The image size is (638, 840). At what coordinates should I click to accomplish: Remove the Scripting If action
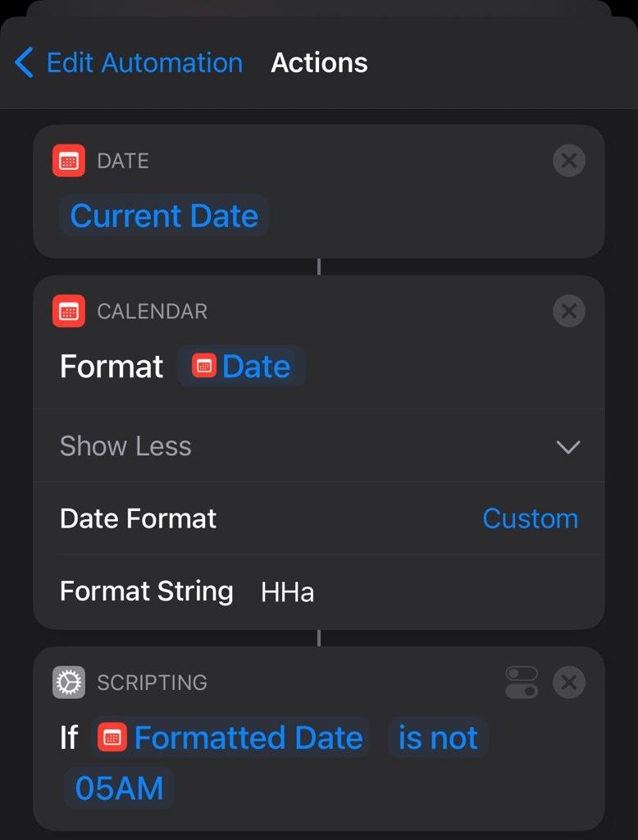coord(568,682)
